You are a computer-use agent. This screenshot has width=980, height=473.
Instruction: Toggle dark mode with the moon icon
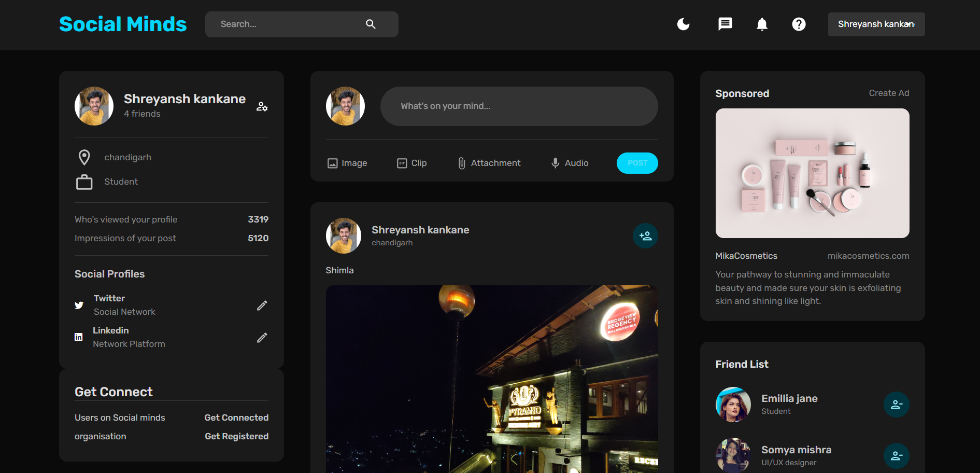[x=683, y=24]
